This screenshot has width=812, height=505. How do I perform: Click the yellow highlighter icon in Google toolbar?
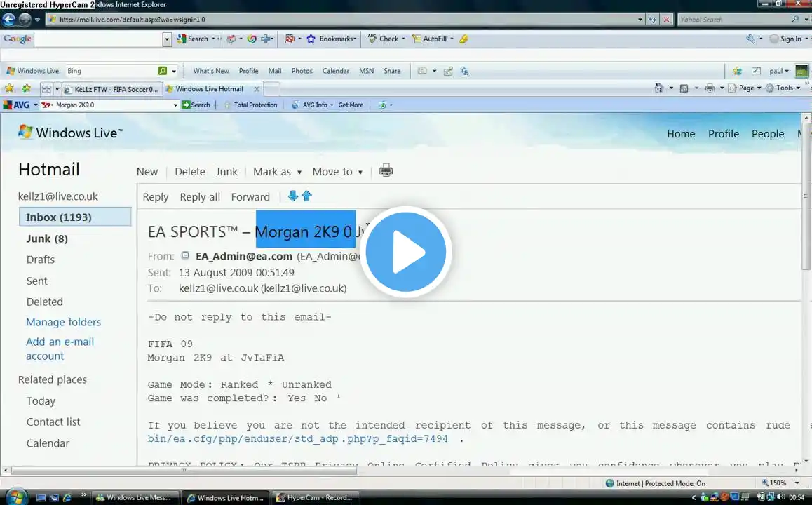click(x=463, y=39)
